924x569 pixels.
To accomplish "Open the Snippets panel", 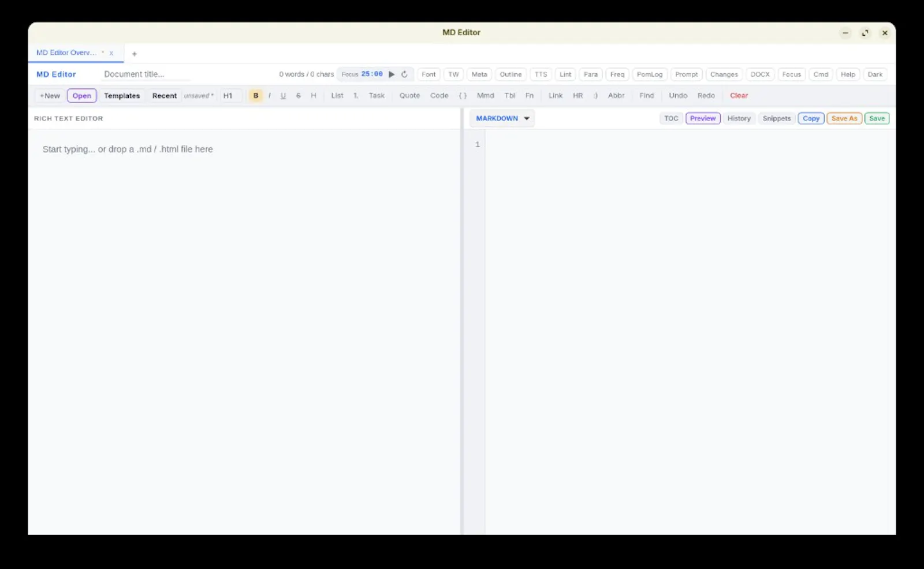I will coord(777,118).
